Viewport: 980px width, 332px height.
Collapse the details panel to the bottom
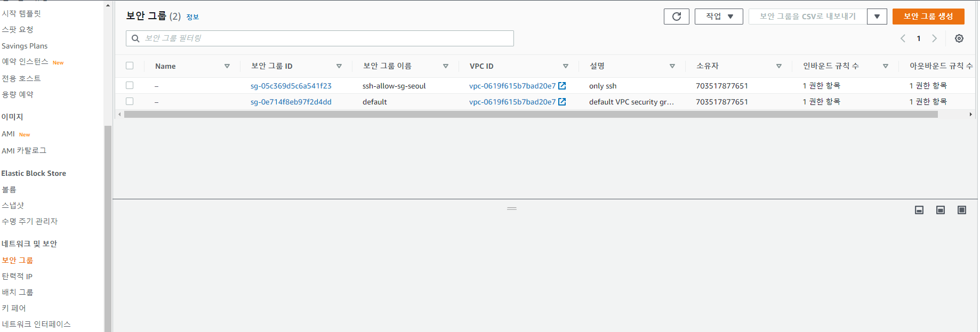coord(919,210)
